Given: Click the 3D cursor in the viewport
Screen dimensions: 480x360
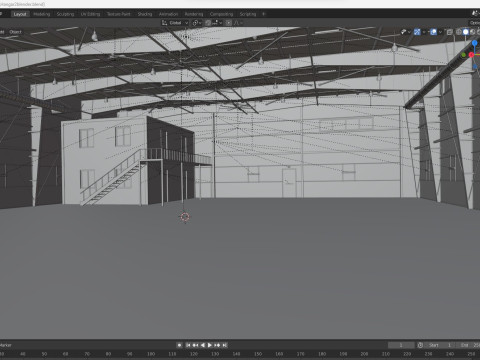Looking at the screenshot, I should [185, 217].
